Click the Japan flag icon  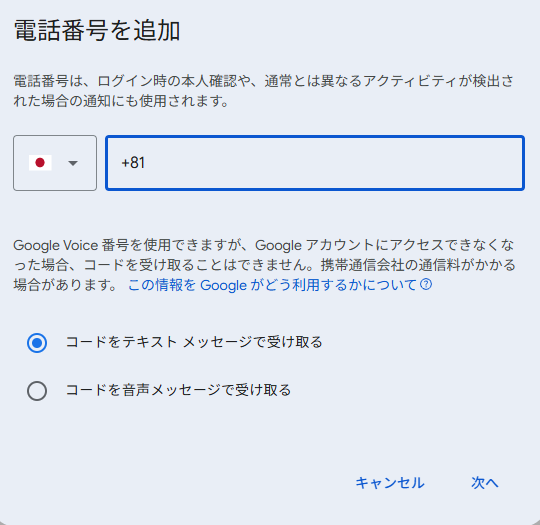click(40, 163)
